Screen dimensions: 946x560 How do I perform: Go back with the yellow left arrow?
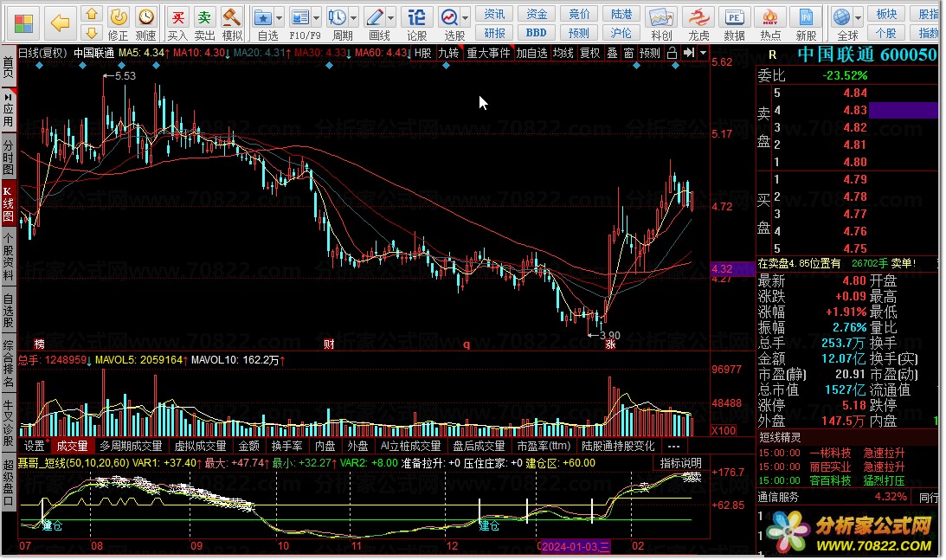pyautogui.click(x=60, y=23)
